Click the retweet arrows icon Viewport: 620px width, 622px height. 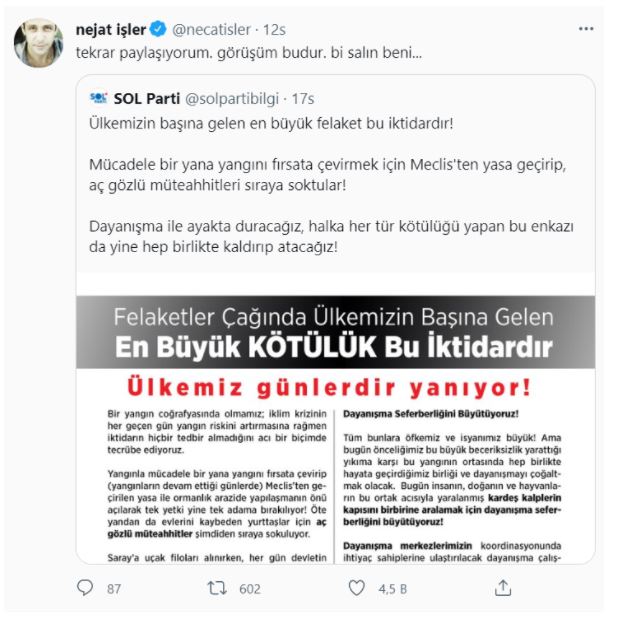pyautogui.click(x=217, y=588)
